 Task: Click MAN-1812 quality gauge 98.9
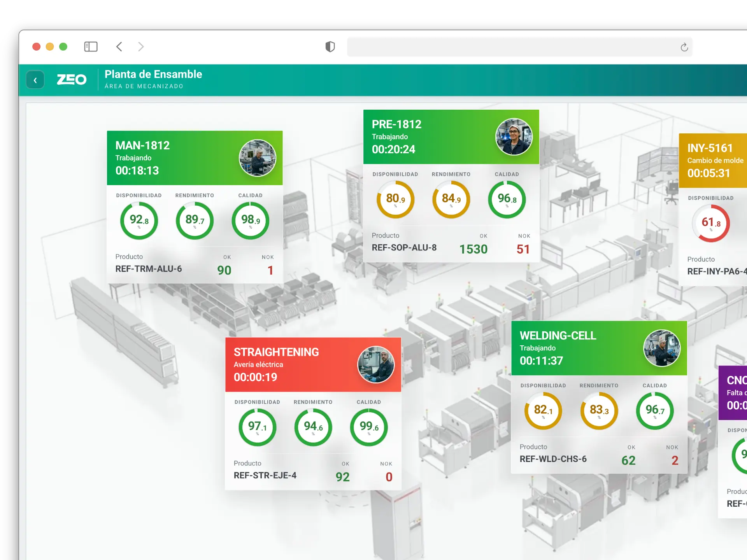(x=251, y=220)
